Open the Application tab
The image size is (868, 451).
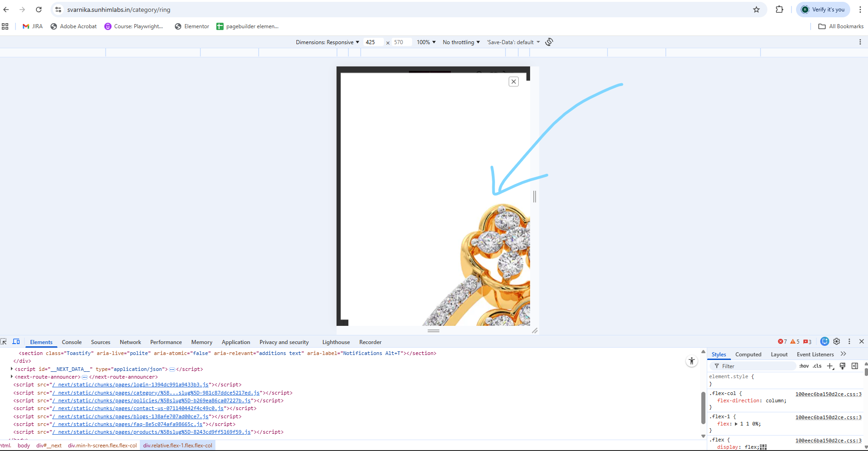[x=236, y=342]
